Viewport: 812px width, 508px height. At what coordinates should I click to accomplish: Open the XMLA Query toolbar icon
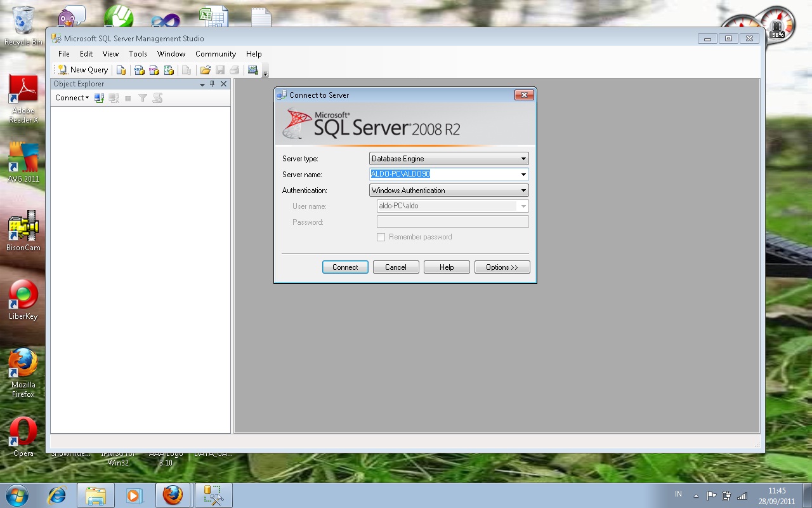pos(169,70)
